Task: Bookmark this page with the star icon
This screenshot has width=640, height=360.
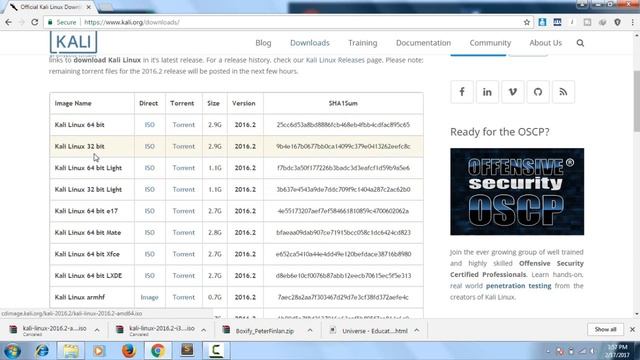Action: coord(527,22)
